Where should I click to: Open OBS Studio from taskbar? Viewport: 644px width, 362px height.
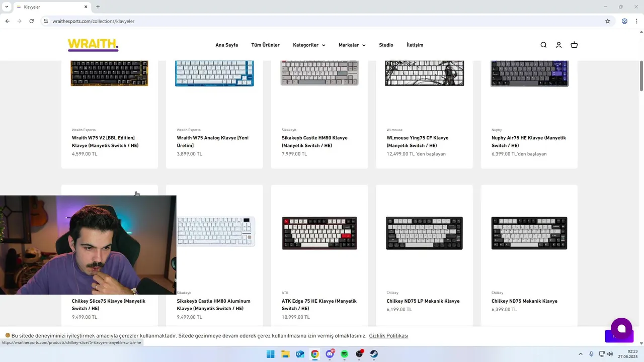pos(359,354)
